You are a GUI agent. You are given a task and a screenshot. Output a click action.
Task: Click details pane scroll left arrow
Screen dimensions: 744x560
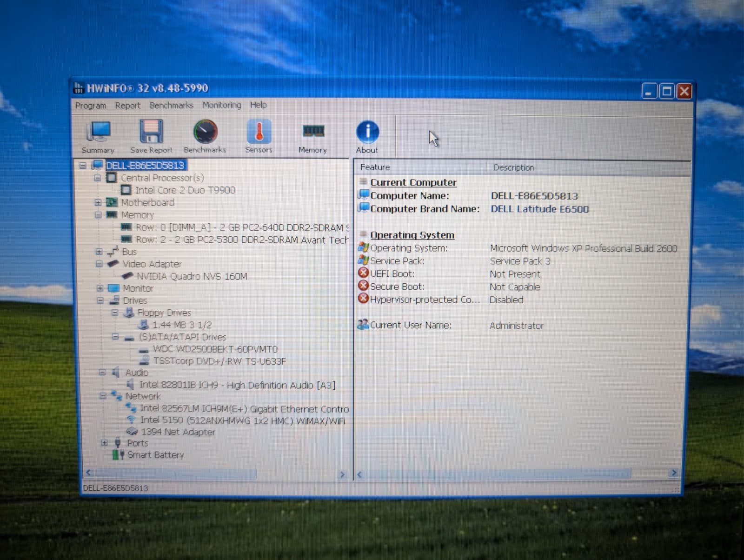[359, 475]
